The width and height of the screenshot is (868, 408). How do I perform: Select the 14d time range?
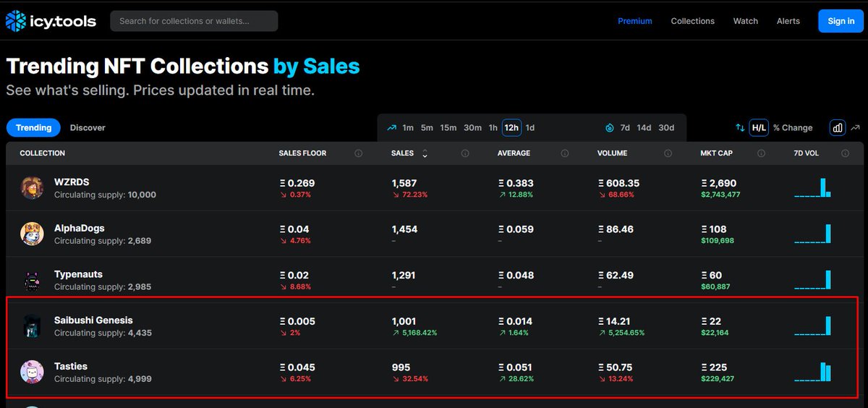point(644,128)
